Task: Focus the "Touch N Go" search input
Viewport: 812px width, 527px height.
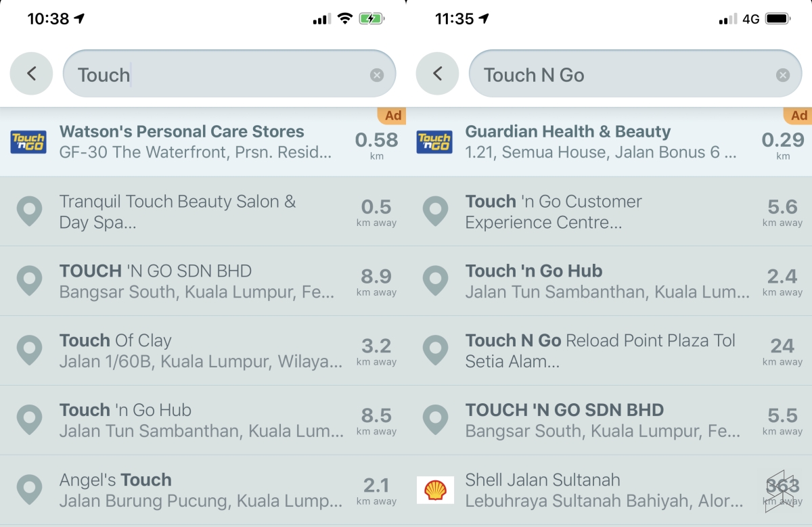Action: click(623, 74)
